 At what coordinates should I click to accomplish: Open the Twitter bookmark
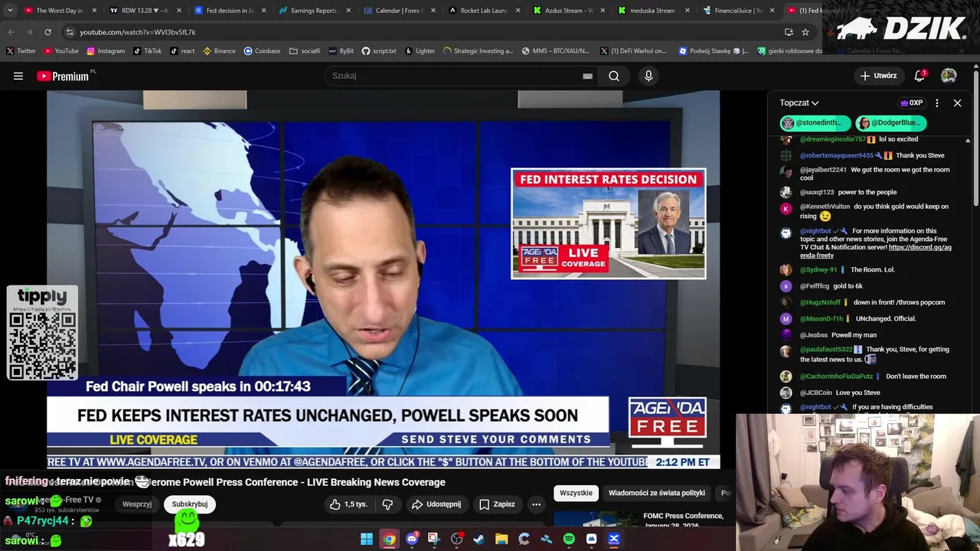[21, 51]
